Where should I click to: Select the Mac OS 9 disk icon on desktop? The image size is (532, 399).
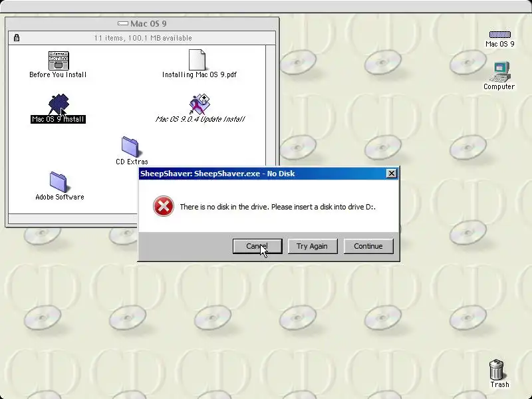coord(500,35)
